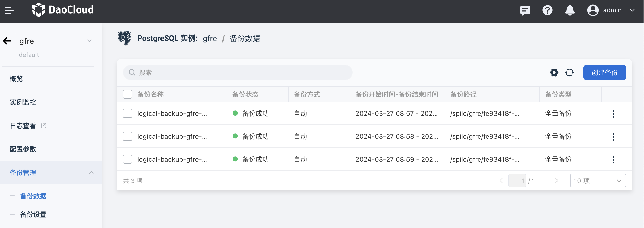644x228 pixels.
Task: Select the 备份设置 submenu
Action: [33, 214]
